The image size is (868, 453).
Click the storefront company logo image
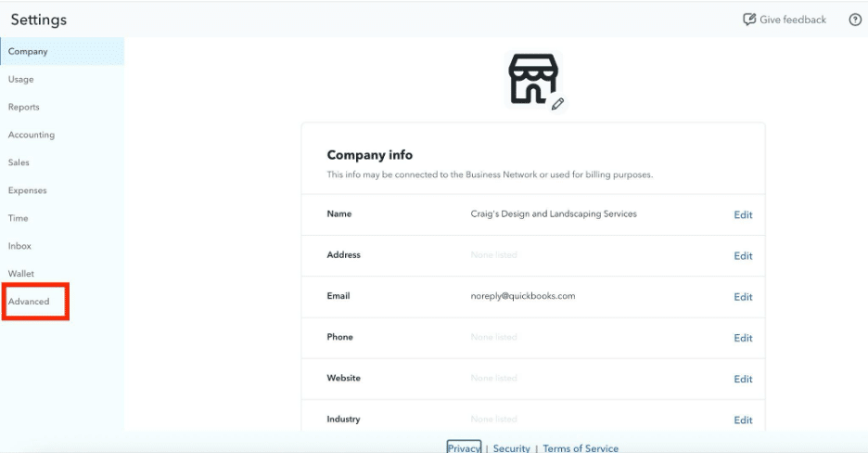coord(532,79)
